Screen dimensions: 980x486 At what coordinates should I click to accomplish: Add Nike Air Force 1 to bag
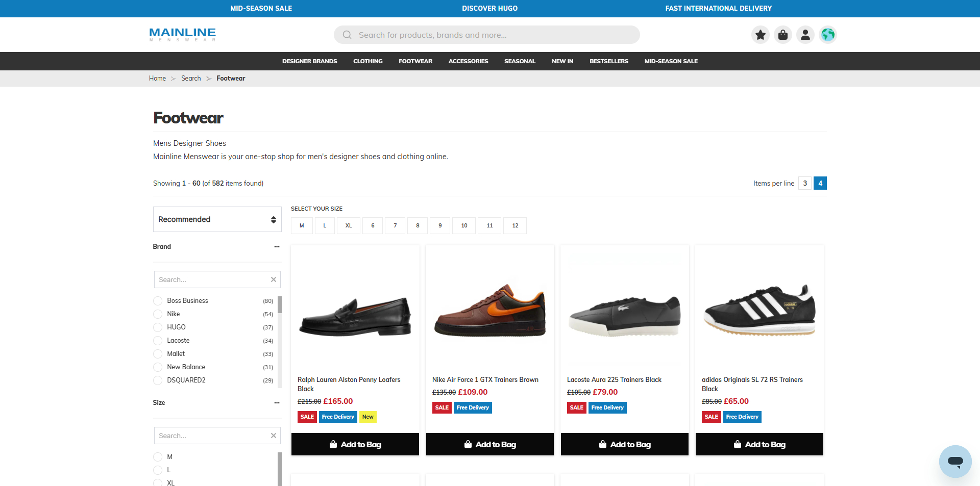tap(490, 444)
